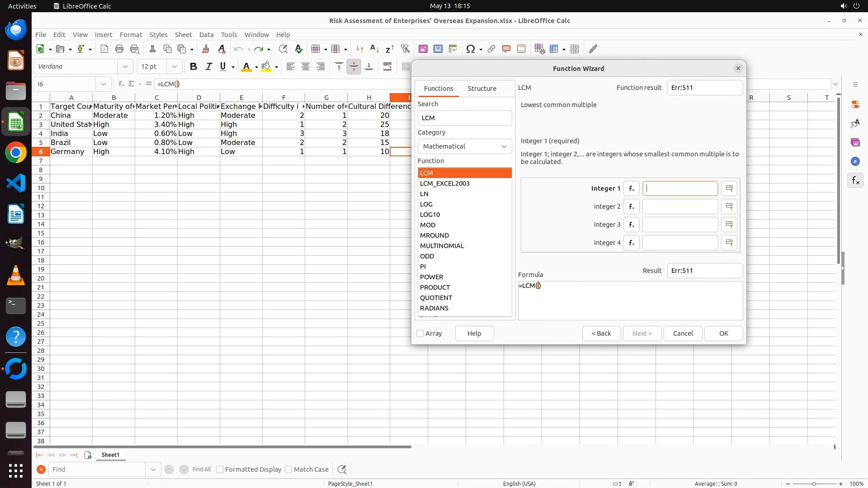Click the Sort Ascending toolbar icon
868x488 pixels.
(374, 49)
